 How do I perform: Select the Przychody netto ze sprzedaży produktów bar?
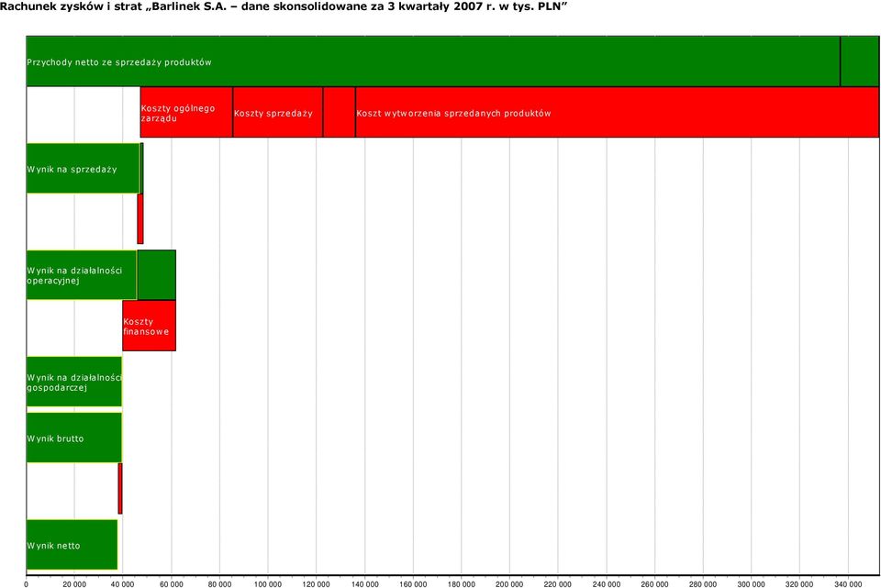pyautogui.click(x=433, y=61)
